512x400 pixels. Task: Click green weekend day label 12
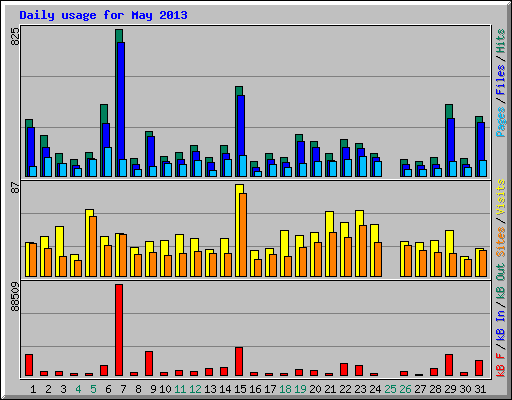pyautogui.click(x=195, y=389)
